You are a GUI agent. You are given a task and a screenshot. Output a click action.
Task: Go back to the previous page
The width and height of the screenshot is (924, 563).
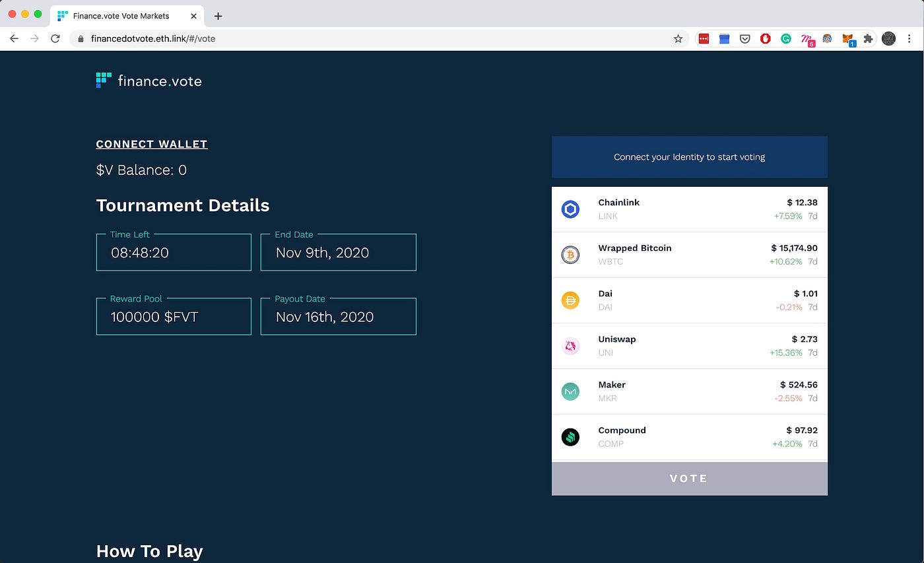[x=14, y=39]
